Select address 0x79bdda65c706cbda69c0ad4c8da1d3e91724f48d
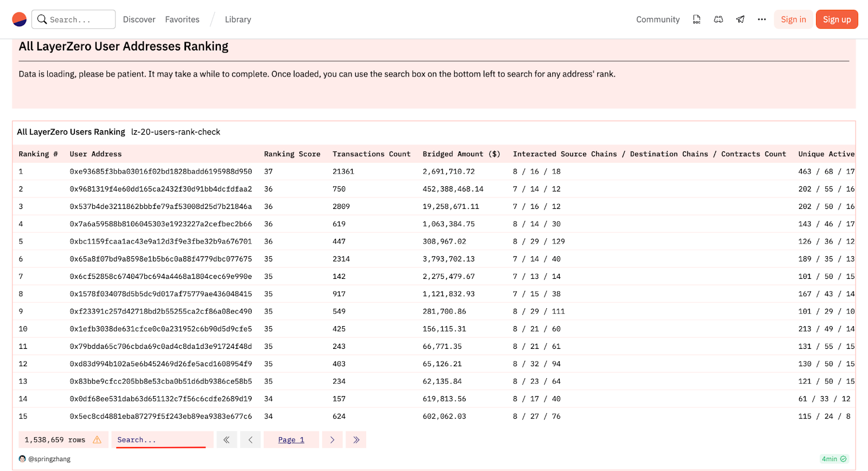868x471 pixels. point(161,346)
